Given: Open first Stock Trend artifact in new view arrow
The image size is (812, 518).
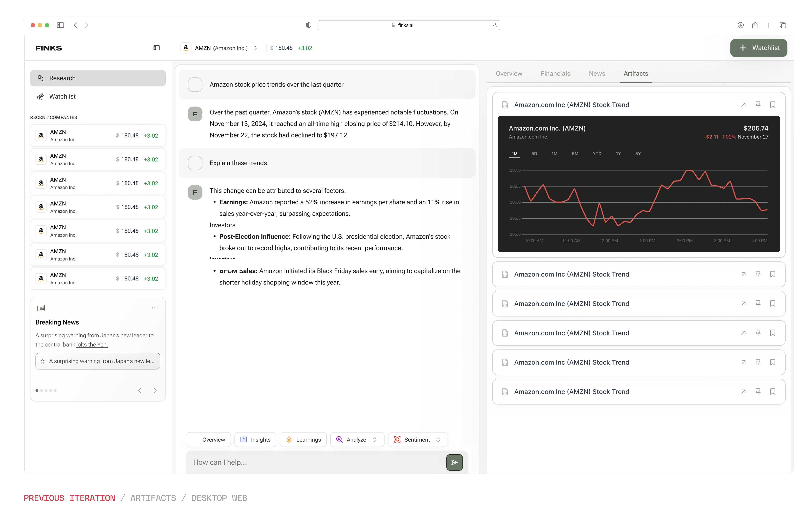Looking at the screenshot, I should (x=743, y=104).
